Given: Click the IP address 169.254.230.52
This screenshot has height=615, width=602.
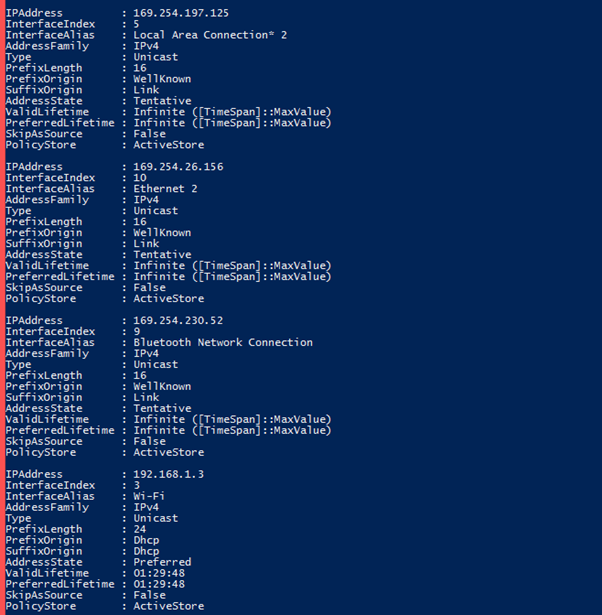Looking at the screenshot, I should [x=178, y=320].
